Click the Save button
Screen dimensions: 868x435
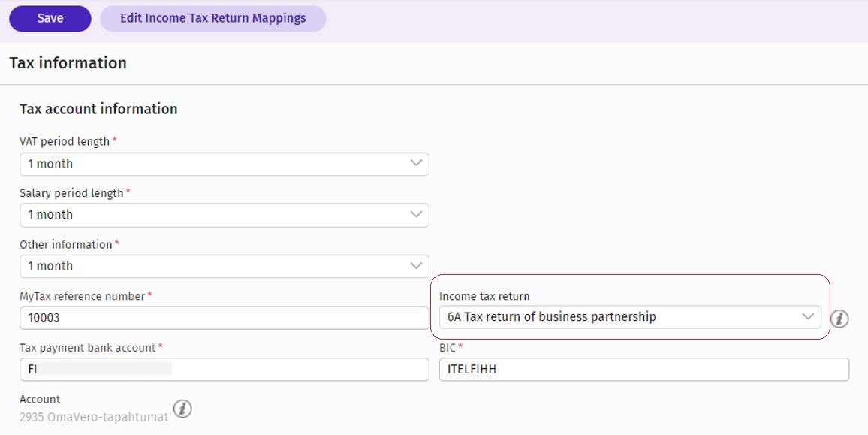point(50,19)
